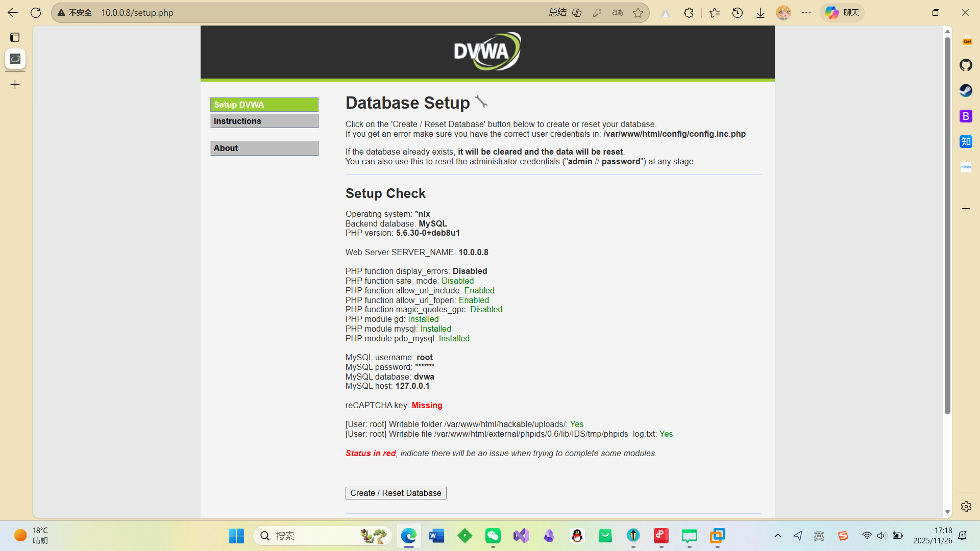Viewport: 980px width, 551px height.
Task: Click address bar showing 10.0.0.8/setup.php
Action: coord(306,13)
